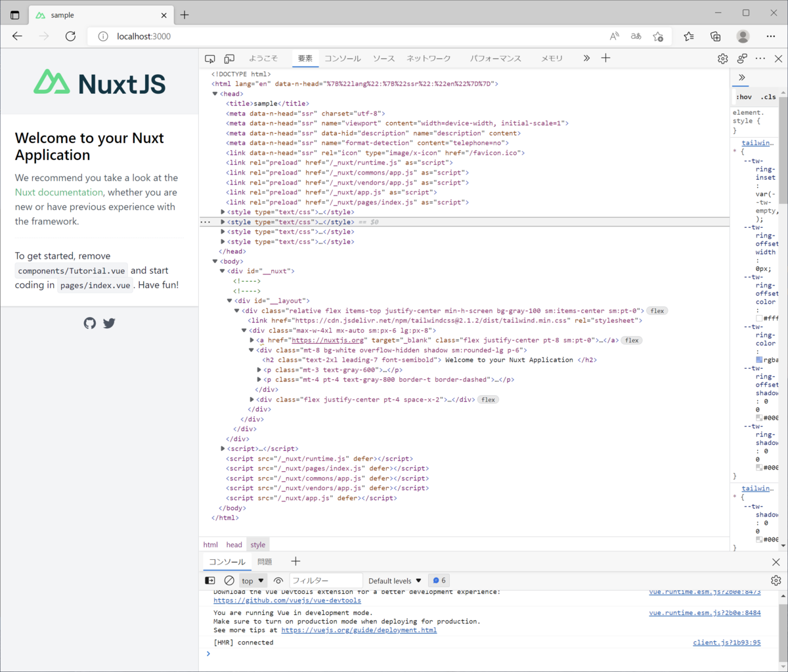The width and height of the screenshot is (788, 672).
Task: Open the collections icon
Action: [x=715, y=36]
